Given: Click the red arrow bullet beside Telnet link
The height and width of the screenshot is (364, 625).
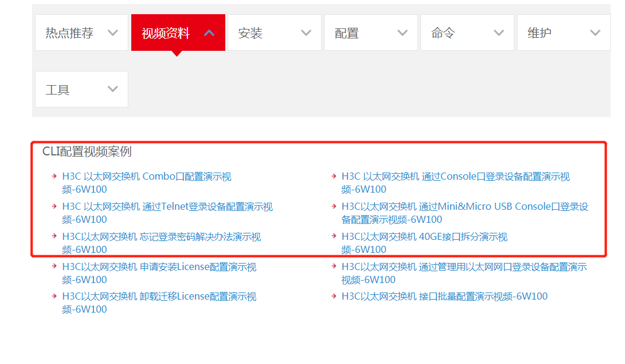Looking at the screenshot, I should click(x=54, y=206).
